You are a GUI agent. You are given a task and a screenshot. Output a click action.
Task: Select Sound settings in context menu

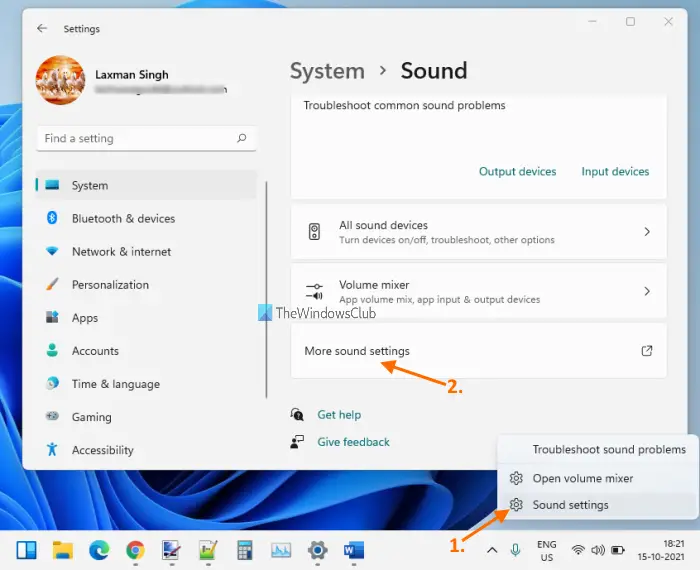[570, 505]
